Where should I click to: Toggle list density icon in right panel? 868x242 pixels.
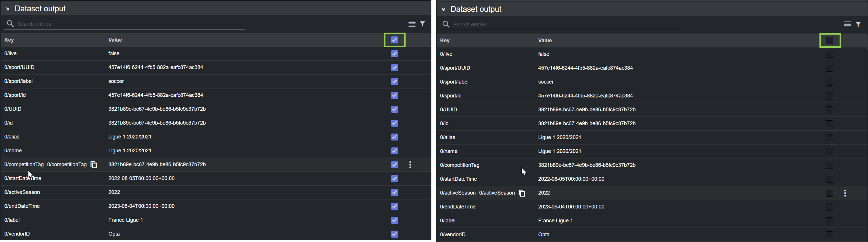click(848, 25)
